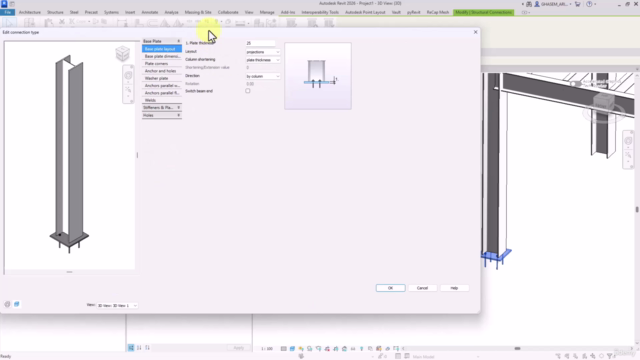Screen dimensions: 640x360
Task: Switch to the Structure ribbon tab
Action: click(55, 12)
